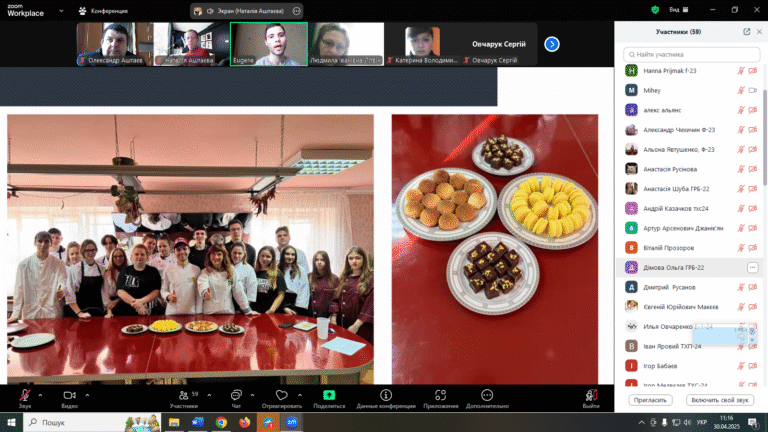Switch the УКР keyboard language indicator
This screenshot has width=768, height=432.
702,422
